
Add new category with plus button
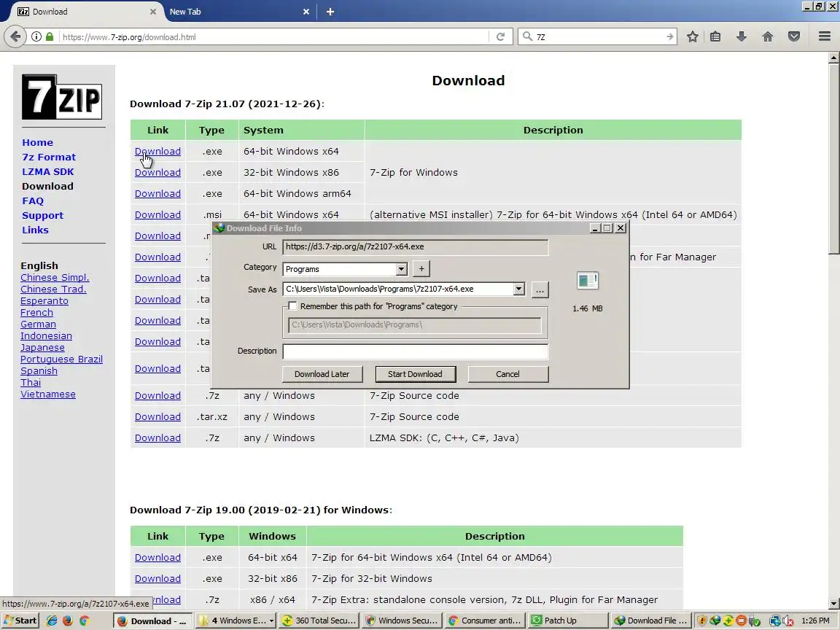click(421, 269)
